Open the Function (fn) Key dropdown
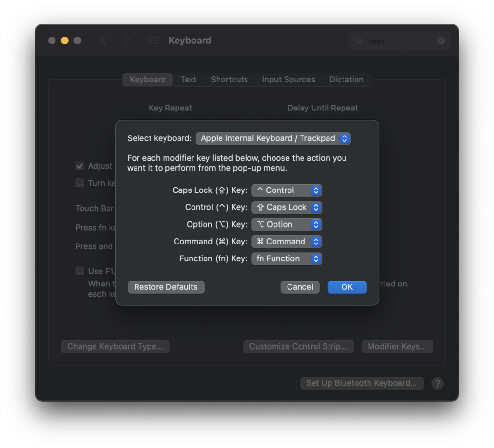The width and height of the screenshot is (494, 448). coord(287,259)
